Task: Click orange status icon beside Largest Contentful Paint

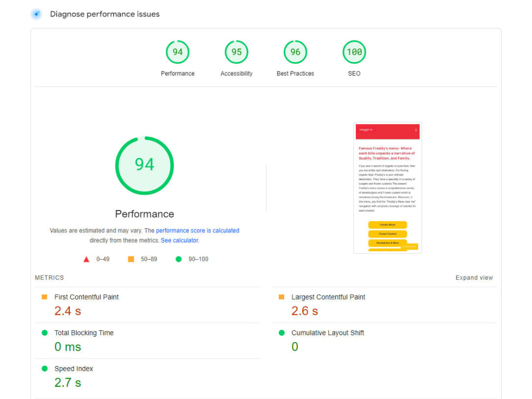Action: [x=281, y=297]
